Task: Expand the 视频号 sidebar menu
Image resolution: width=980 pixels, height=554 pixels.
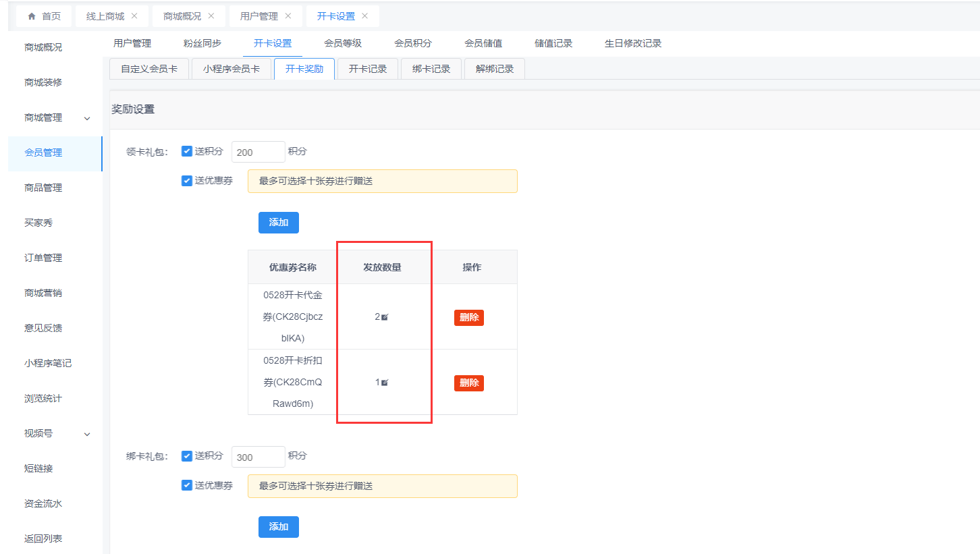Action: coord(87,434)
